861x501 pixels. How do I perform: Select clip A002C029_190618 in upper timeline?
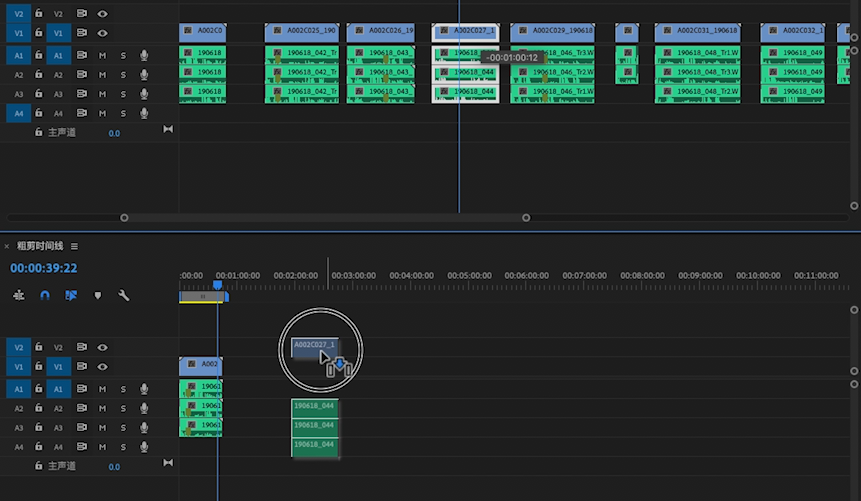pos(553,32)
